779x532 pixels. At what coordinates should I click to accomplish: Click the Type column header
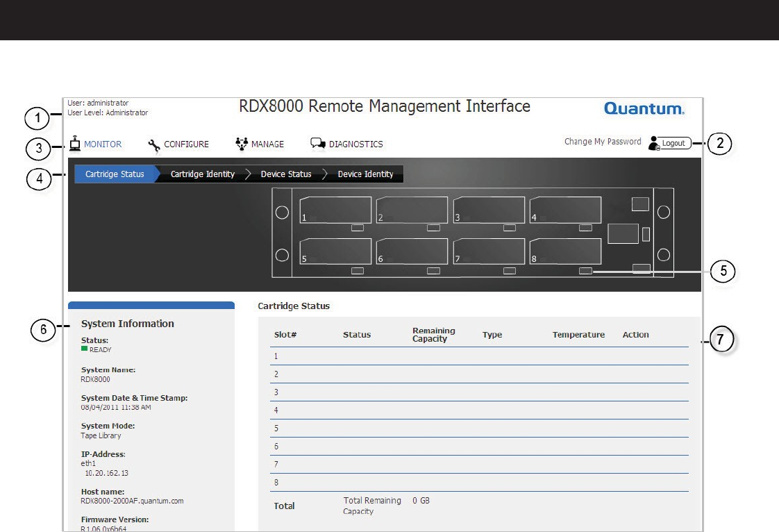pyautogui.click(x=492, y=335)
